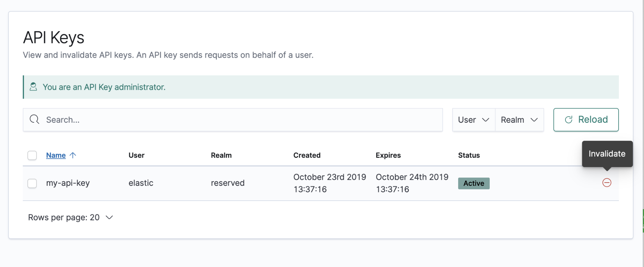Image resolution: width=644 pixels, height=267 pixels.
Task: Click inside the Search input field
Action: click(129, 119)
